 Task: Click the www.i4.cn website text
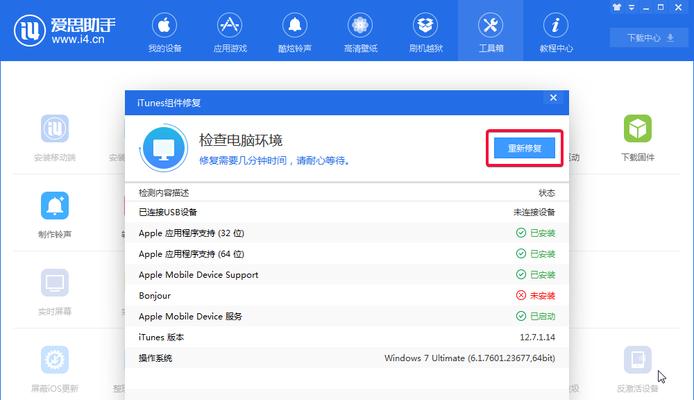[x=78, y=39]
